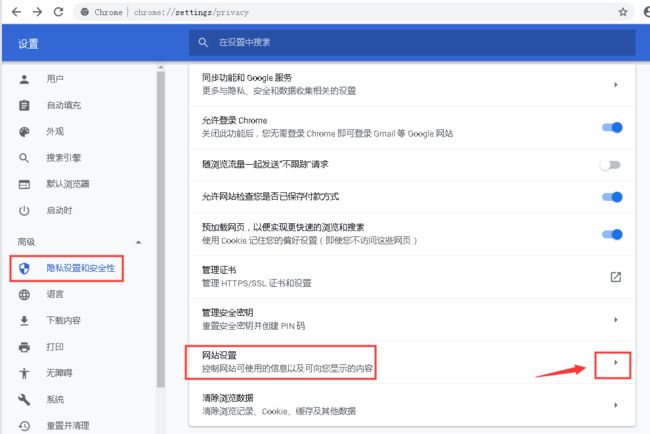Viewport: 650px width, 434px height.
Task: Click the 在设置中搜索 search field
Action: [412, 42]
